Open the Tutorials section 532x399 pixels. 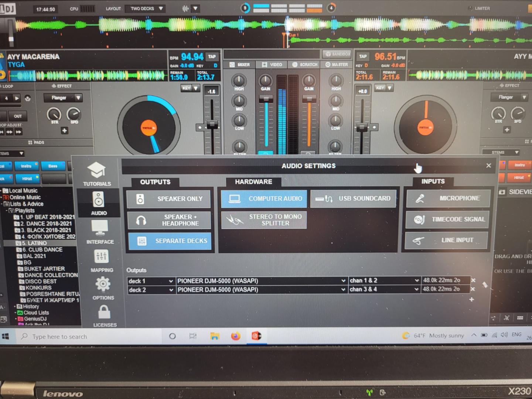[97, 174]
